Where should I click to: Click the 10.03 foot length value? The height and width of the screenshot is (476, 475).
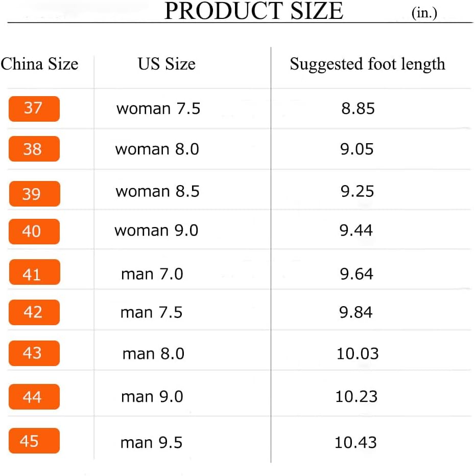pos(358,353)
